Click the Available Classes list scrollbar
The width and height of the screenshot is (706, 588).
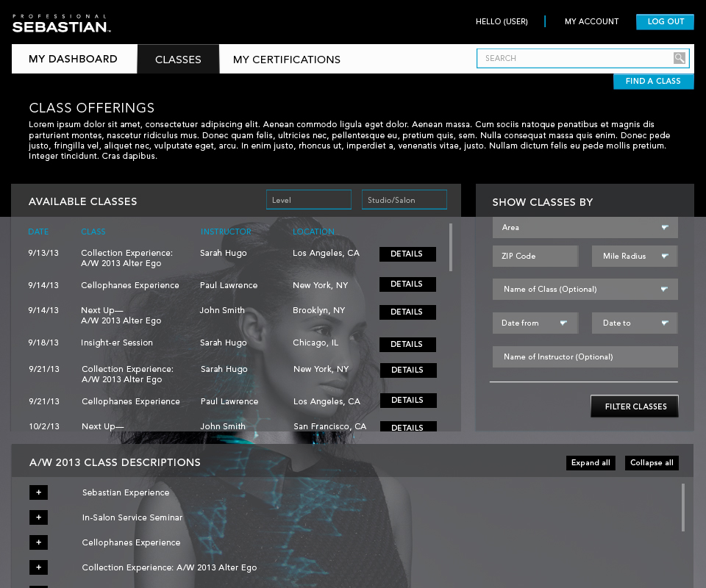(451, 248)
